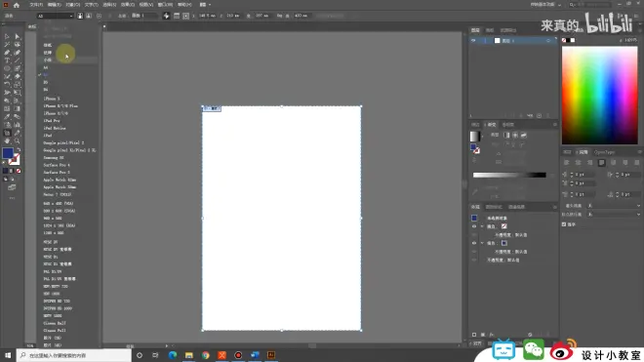Click the gradient slider bar
Viewport: 644px width, 362px height.
click(509, 175)
